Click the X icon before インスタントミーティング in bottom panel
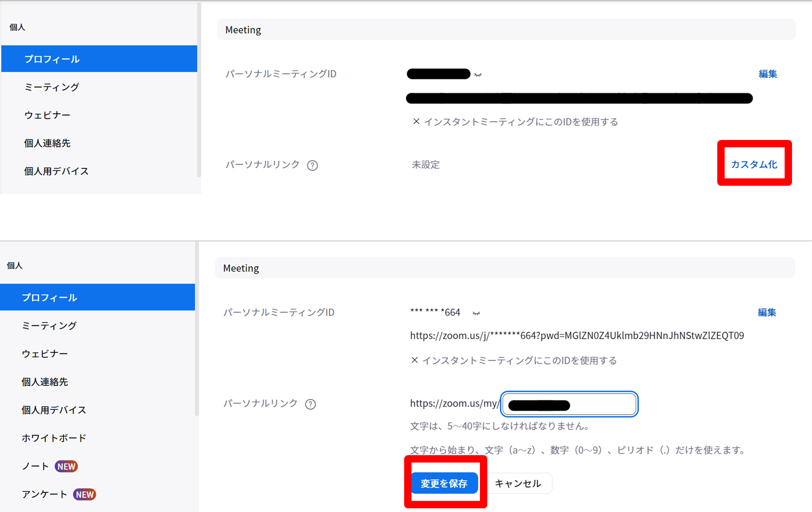This screenshot has height=512, width=812. (415, 360)
